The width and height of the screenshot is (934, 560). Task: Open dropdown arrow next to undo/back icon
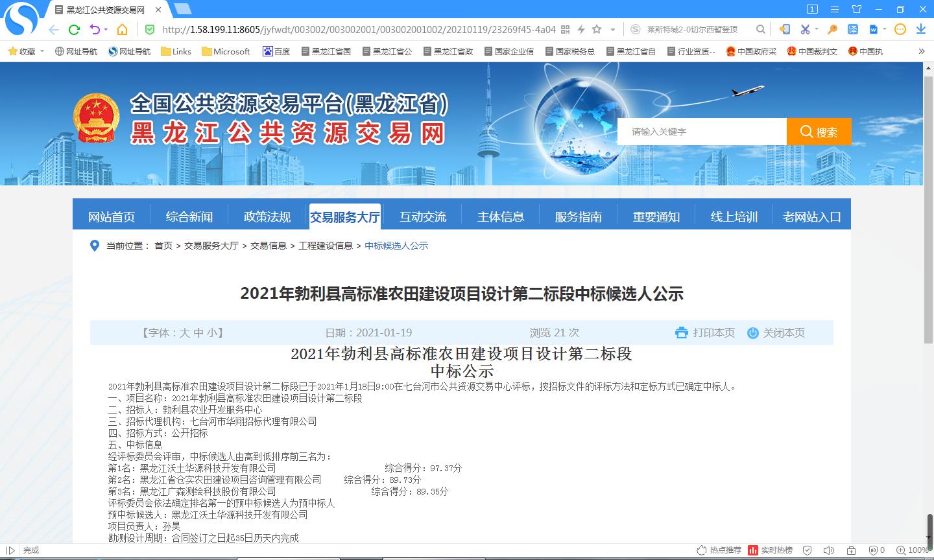tap(106, 29)
